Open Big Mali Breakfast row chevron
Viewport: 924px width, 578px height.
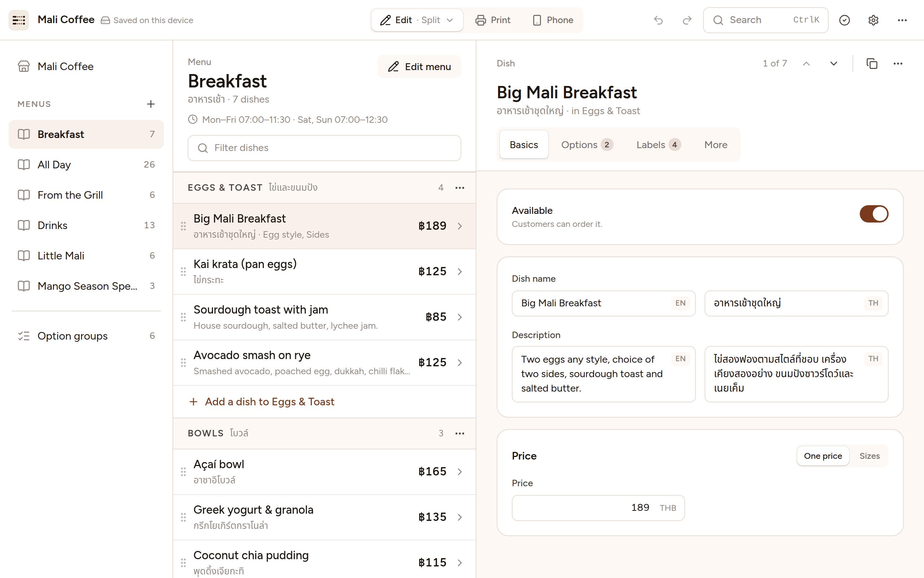click(460, 226)
